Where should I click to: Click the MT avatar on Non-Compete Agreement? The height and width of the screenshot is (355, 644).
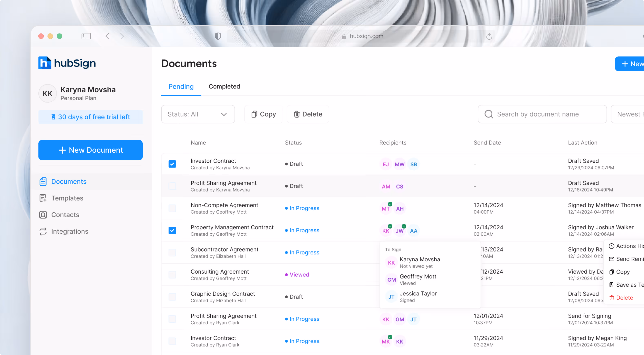tap(385, 209)
